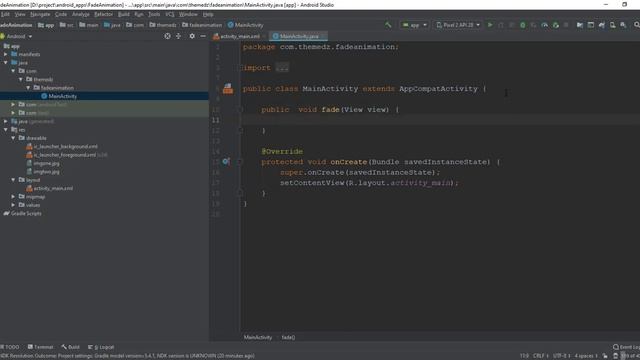Collapse the res folder

[x=6, y=130]
